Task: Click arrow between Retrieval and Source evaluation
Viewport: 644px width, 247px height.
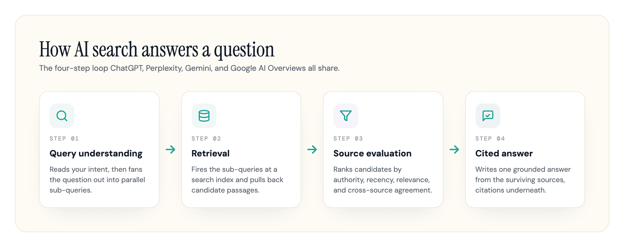Action: click(312, 149)
